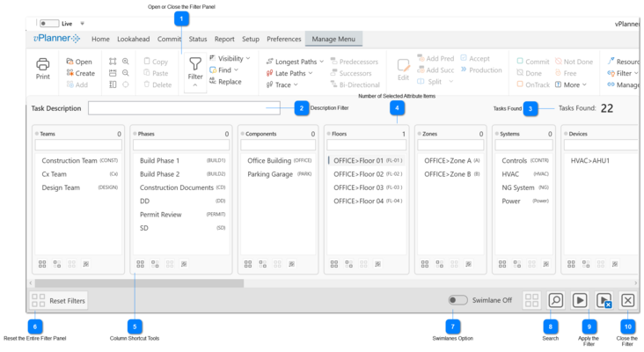The image size is (644, 352).
Task: Open quick access toolbar dropdown arrow
Action: tap(82, 24)
